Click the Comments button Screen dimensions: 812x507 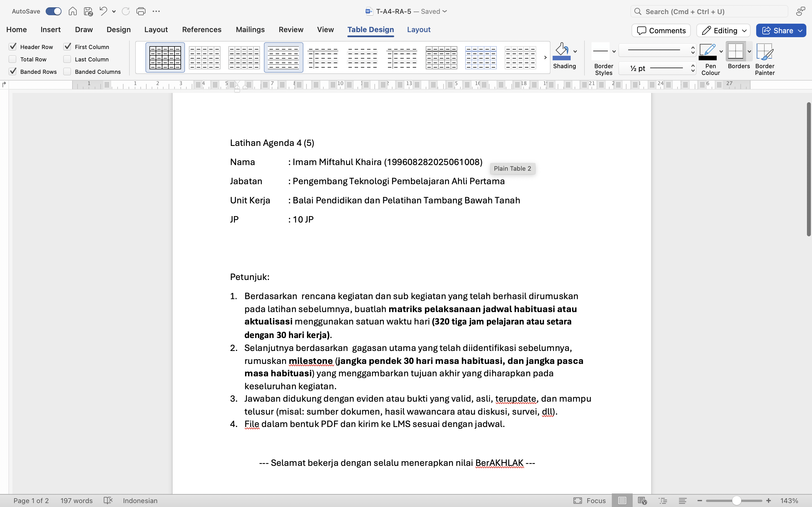[x=661, y=30]
